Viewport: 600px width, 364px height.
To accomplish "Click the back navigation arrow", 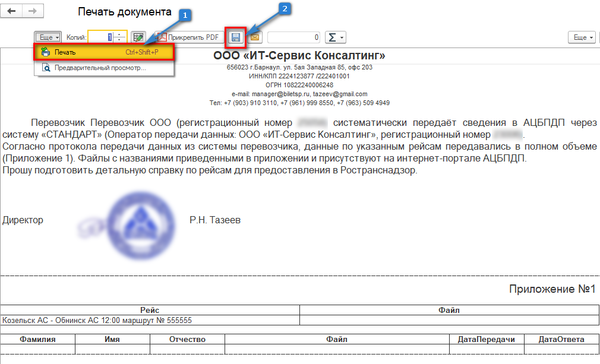I will click(12, 12).
